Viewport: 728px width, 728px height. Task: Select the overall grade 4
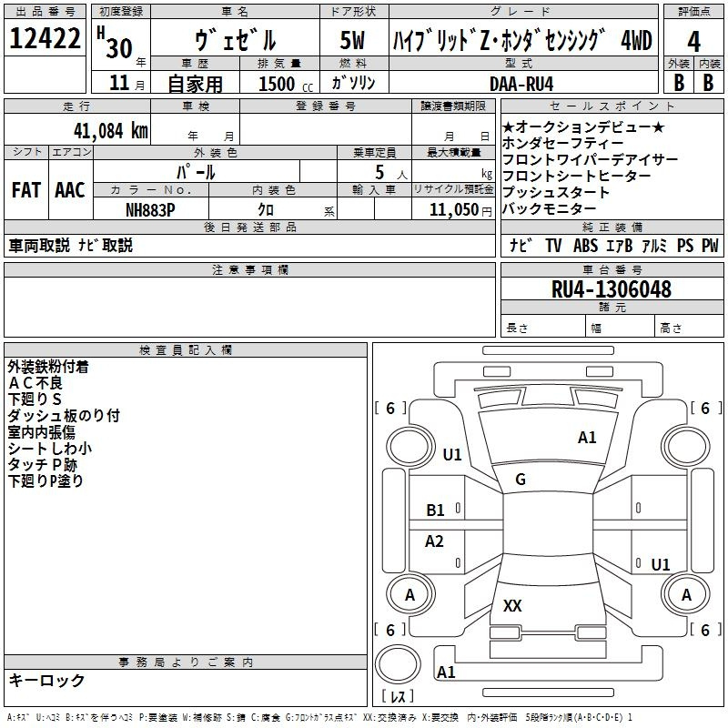point(693,41)
